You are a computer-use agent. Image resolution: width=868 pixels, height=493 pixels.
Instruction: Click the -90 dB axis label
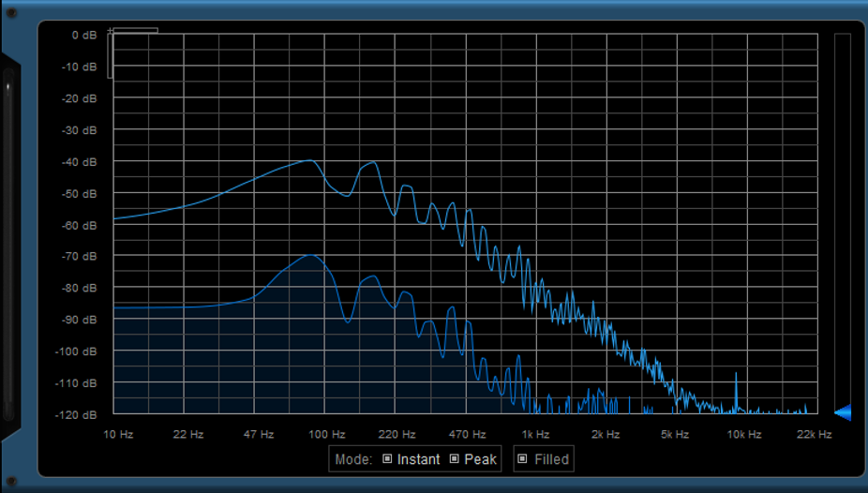click(79, 320)
